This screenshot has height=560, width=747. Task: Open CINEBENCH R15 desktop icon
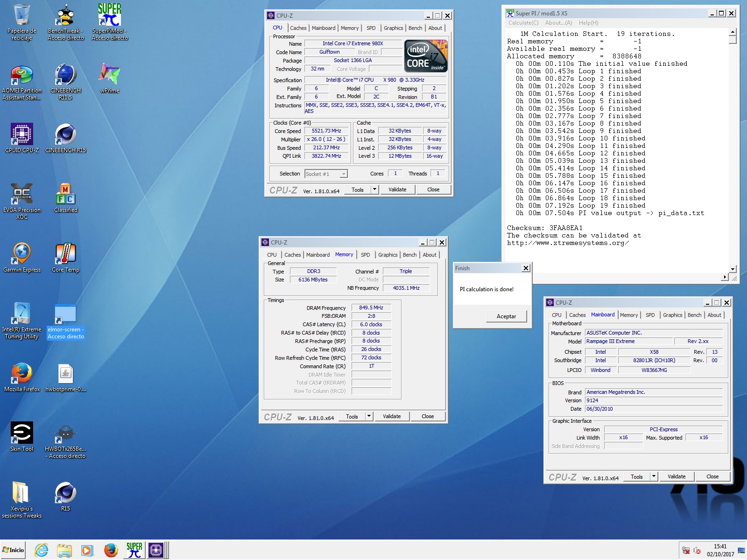[65, 138]
